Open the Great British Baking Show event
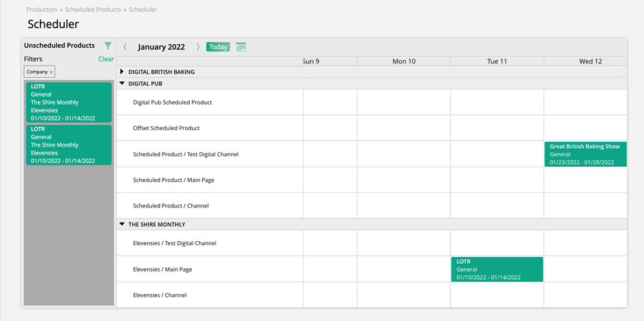This screenshot has height=321, width=644. 585,154
